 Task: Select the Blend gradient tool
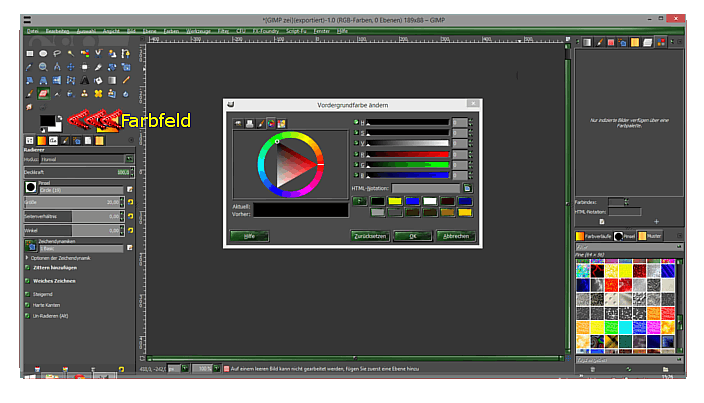pyautogui.click(x=112, y=81)
